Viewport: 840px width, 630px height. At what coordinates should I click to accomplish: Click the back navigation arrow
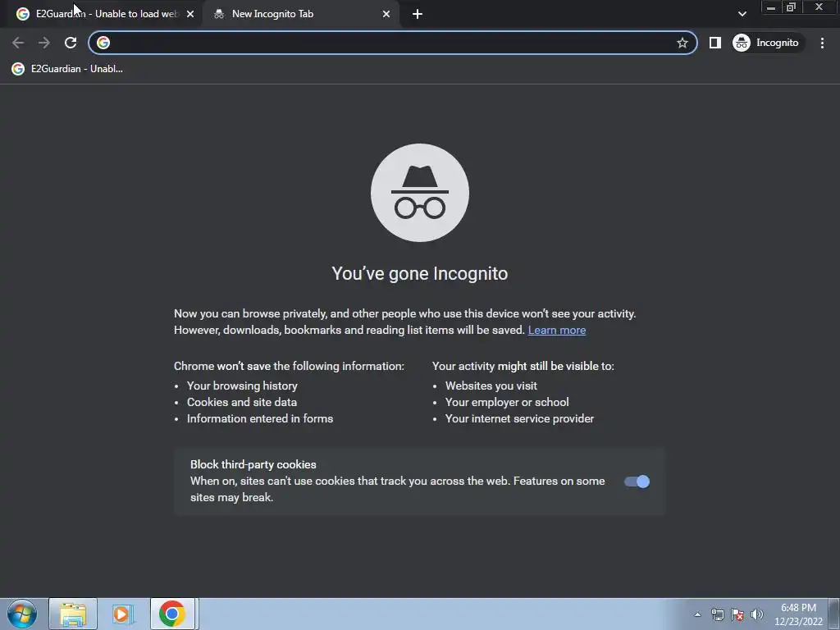pyautogui.click(x=18, y=43)
